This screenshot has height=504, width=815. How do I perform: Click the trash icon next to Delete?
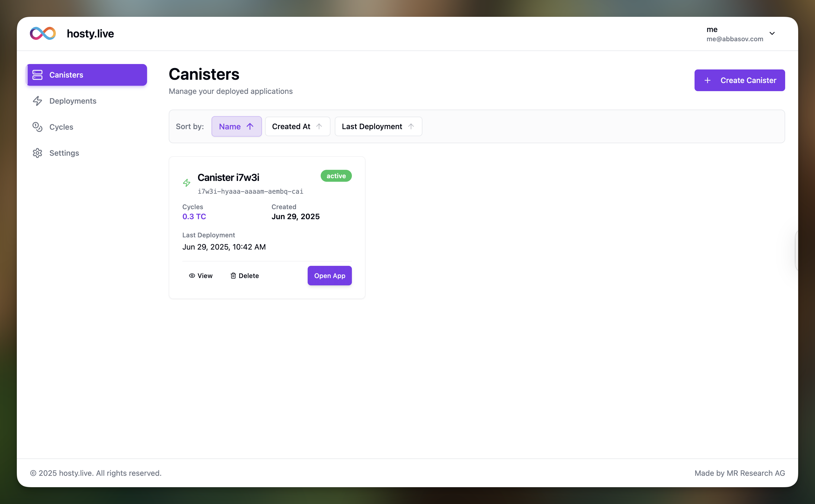click(233, 276)
